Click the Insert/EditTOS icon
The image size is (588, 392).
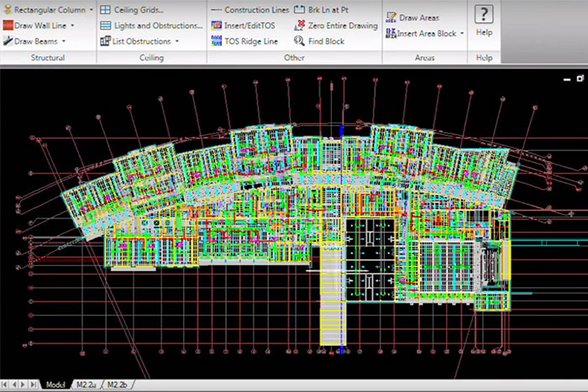click(217, 25)
